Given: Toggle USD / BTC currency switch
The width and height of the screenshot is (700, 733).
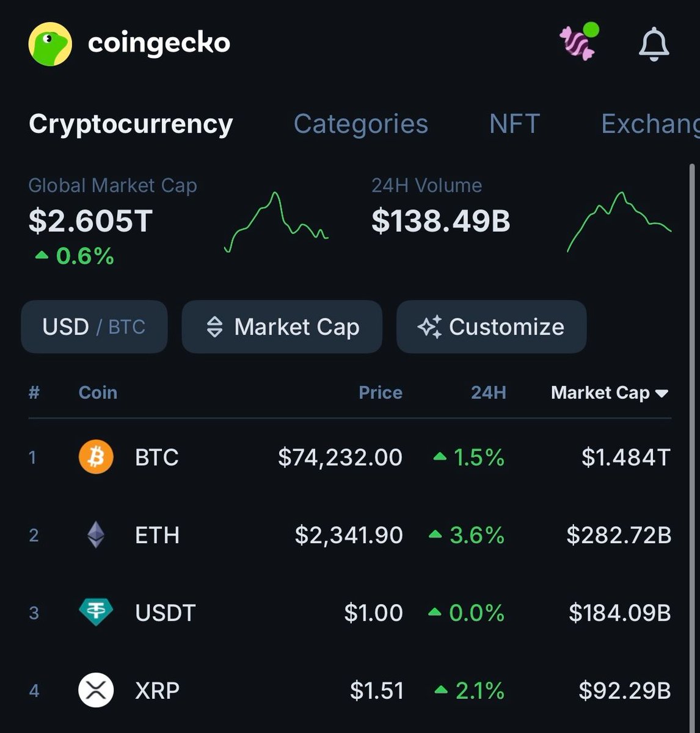Looking at the screenshot, I should (x=94, y=327).
